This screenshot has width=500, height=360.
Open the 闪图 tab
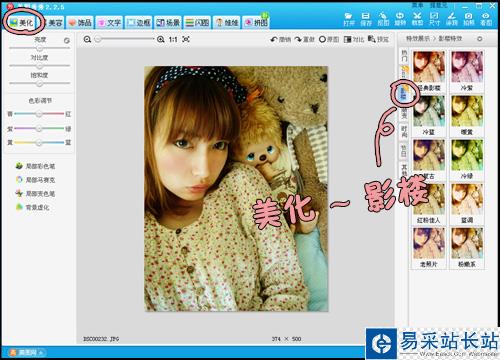click(x=197, y=22)
